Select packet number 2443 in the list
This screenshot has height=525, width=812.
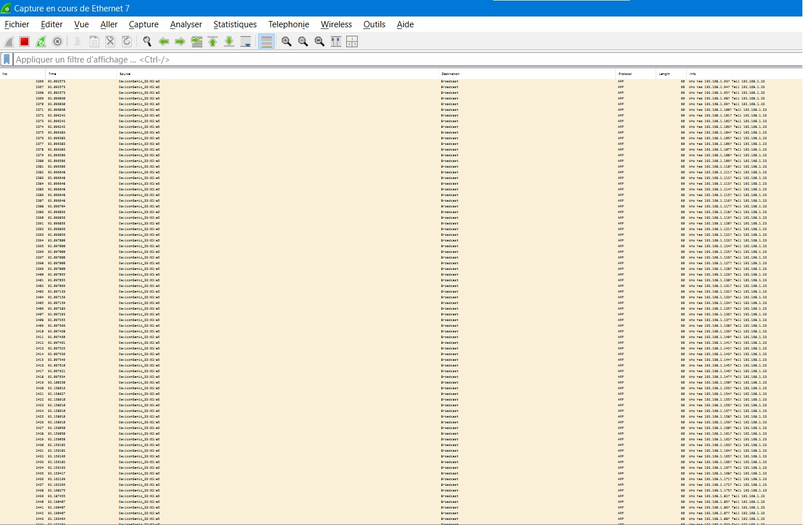tap(401, 519)
